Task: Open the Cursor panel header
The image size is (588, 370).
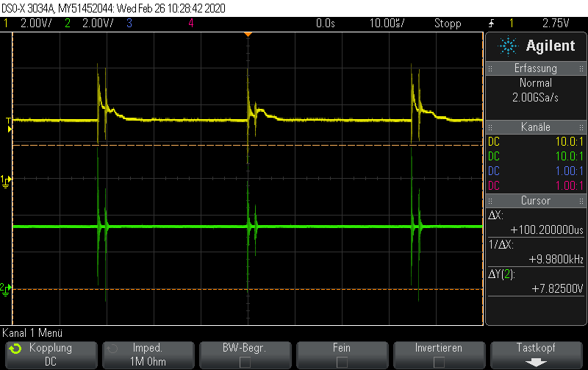Action: 536,200
